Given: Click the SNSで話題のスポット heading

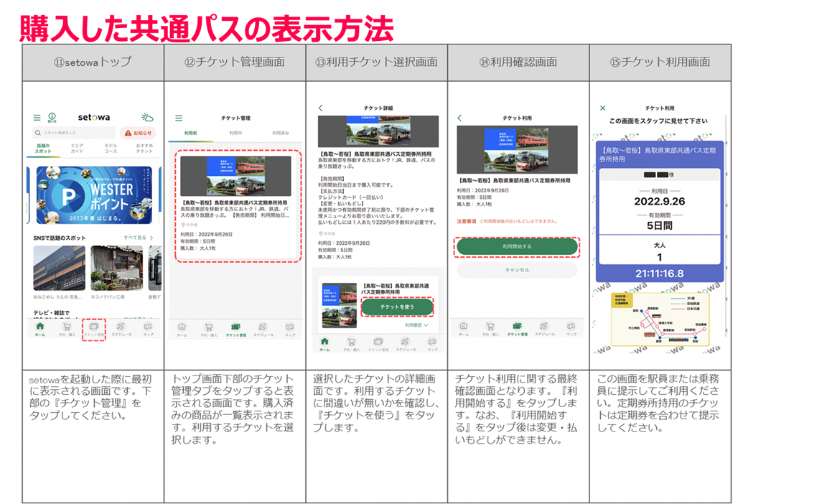Looking at the screenshot, I should pyautogui.click(x=59, y=238).
